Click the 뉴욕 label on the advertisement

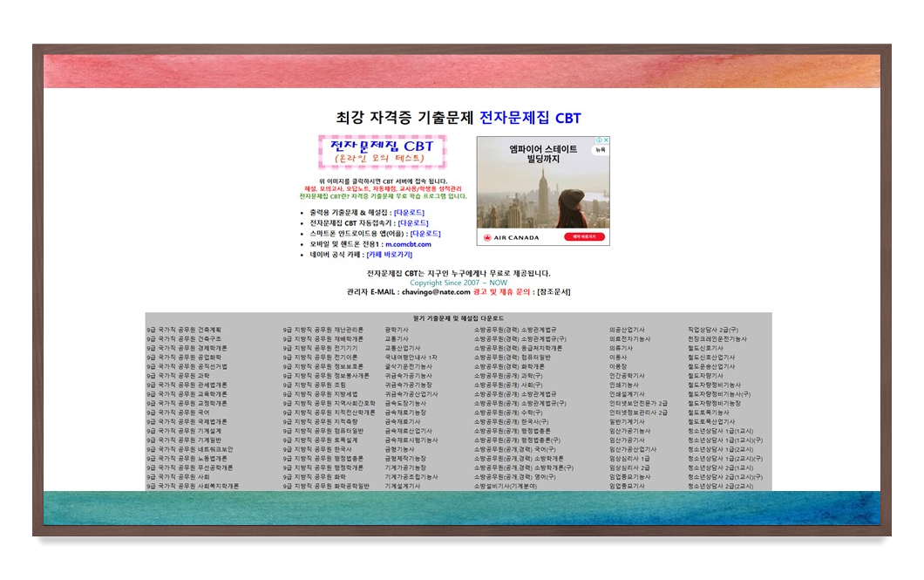(600, 149)
